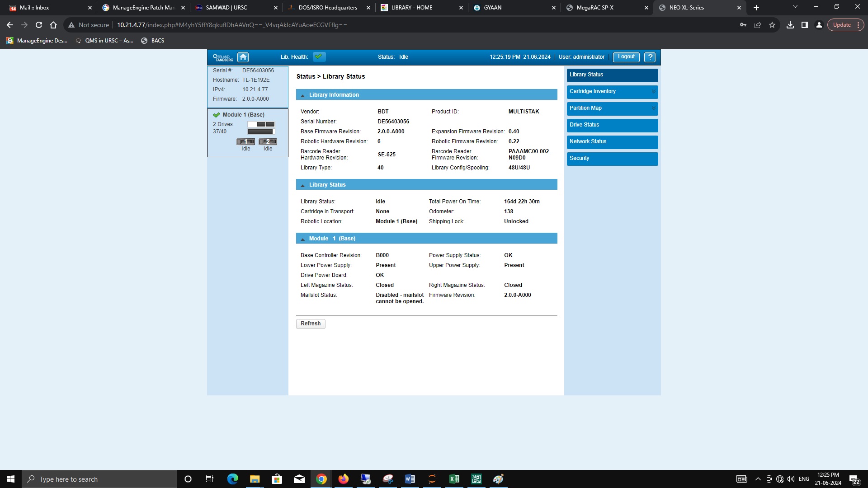Collapse the Library Information section
868x488 pixels.
303,95
